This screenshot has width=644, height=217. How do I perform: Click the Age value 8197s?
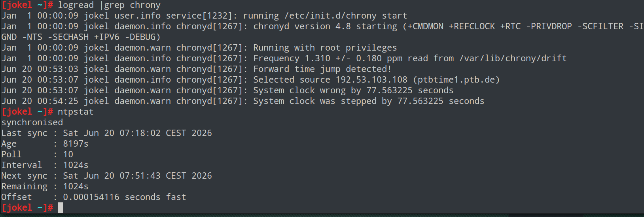(x=76, y=144)
